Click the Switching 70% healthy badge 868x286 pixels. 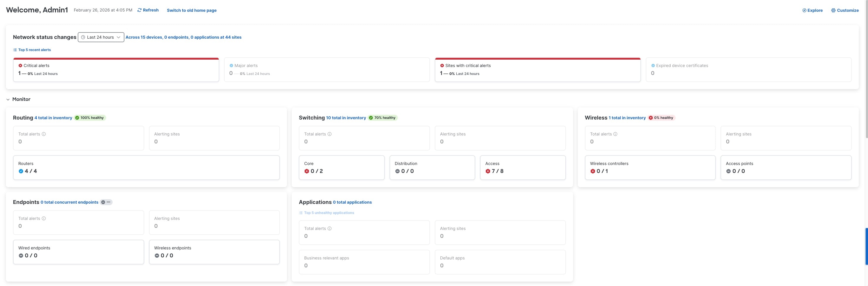click(x=383, y=118)
